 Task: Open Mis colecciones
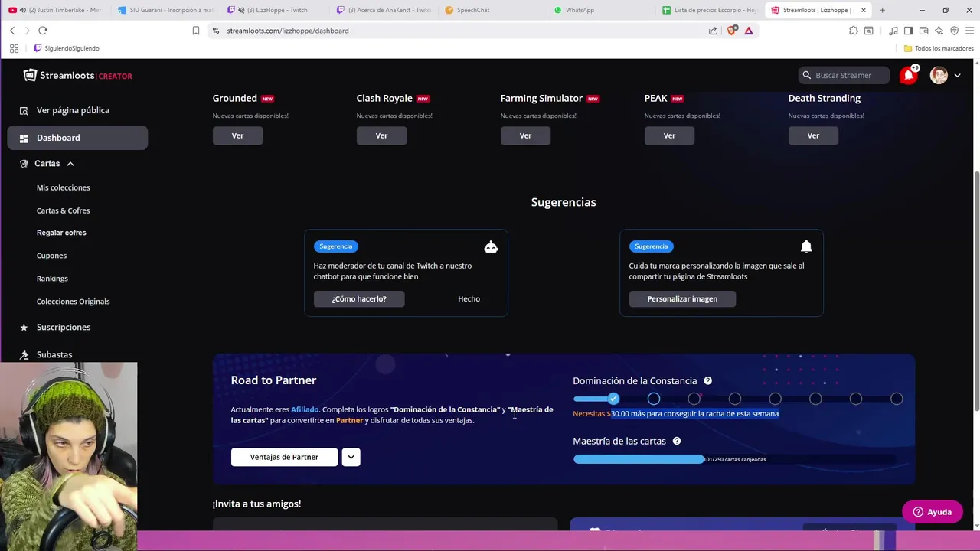63,187
